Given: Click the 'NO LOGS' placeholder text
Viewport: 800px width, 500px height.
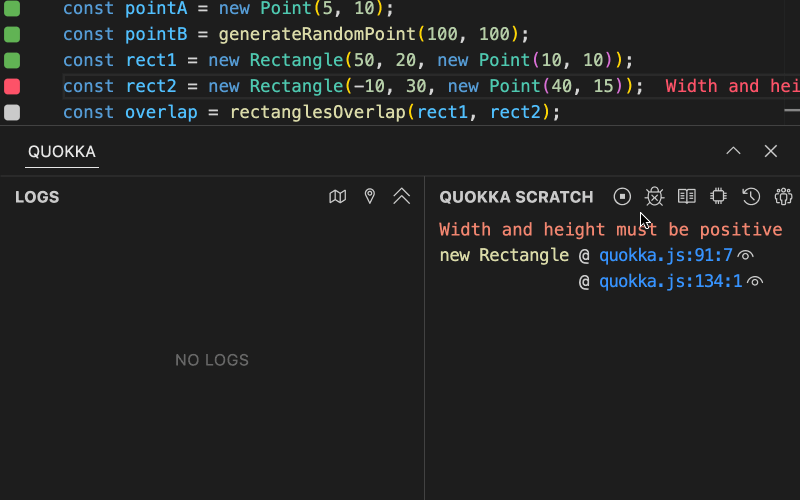Looking at the screenshot, I should coord(212,360).
